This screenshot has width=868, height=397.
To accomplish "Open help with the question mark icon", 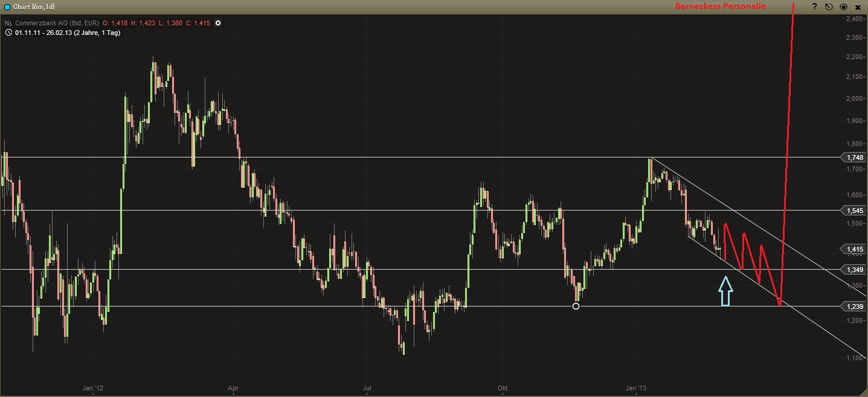I will coord(814,7).
